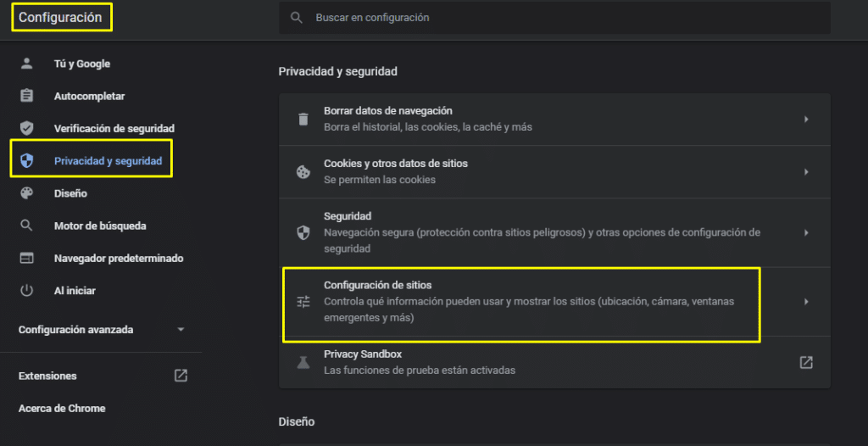Click the magnifier icon beside Motor de búsqueda

(27, 226)
